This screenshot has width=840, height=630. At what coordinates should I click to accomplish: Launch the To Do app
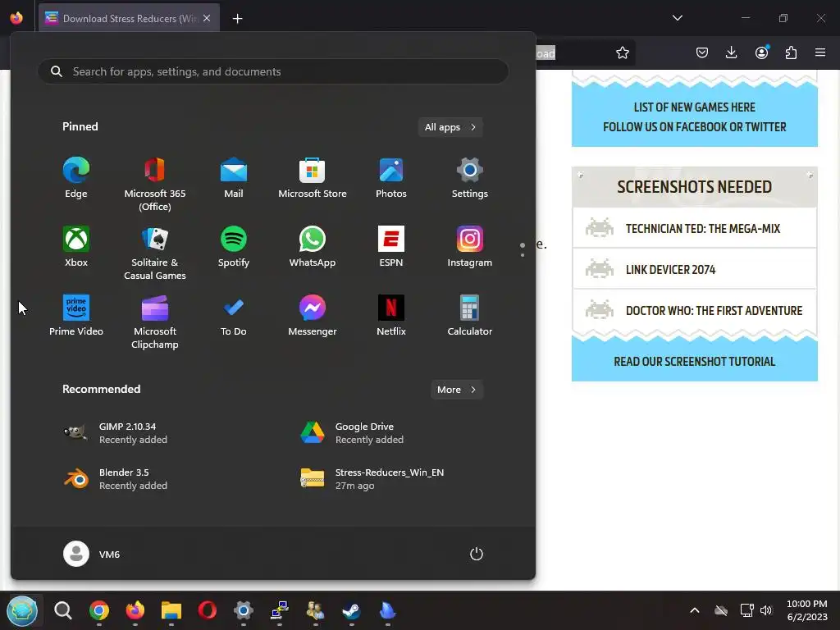[234, 316]
